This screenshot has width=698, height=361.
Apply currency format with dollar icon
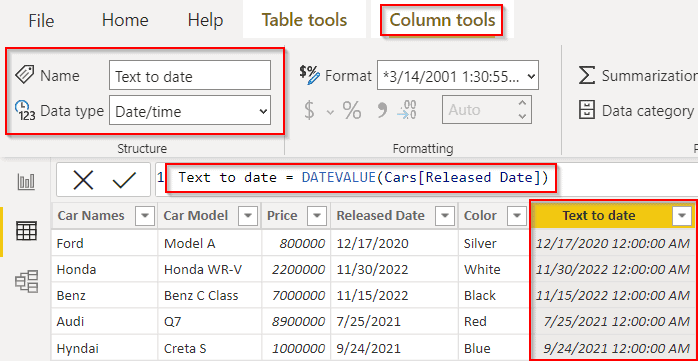tap(309, 110)
